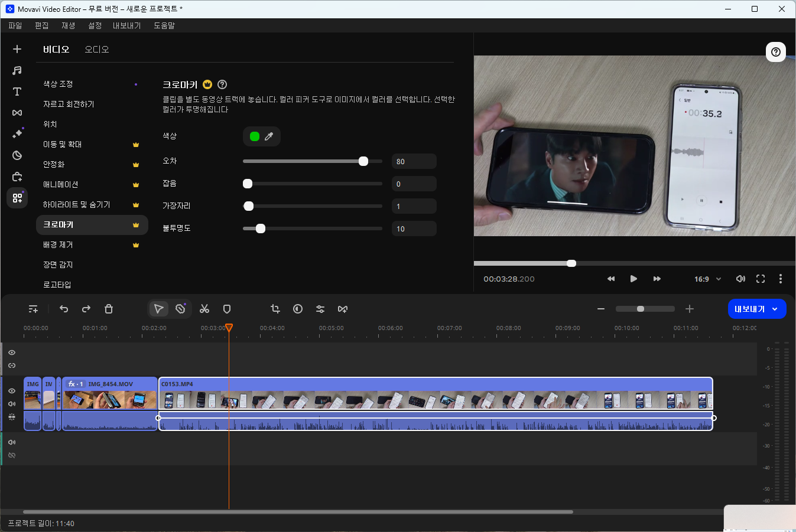Click the help button over the preview
Screen dimensions: 796x532
[776, 52]
